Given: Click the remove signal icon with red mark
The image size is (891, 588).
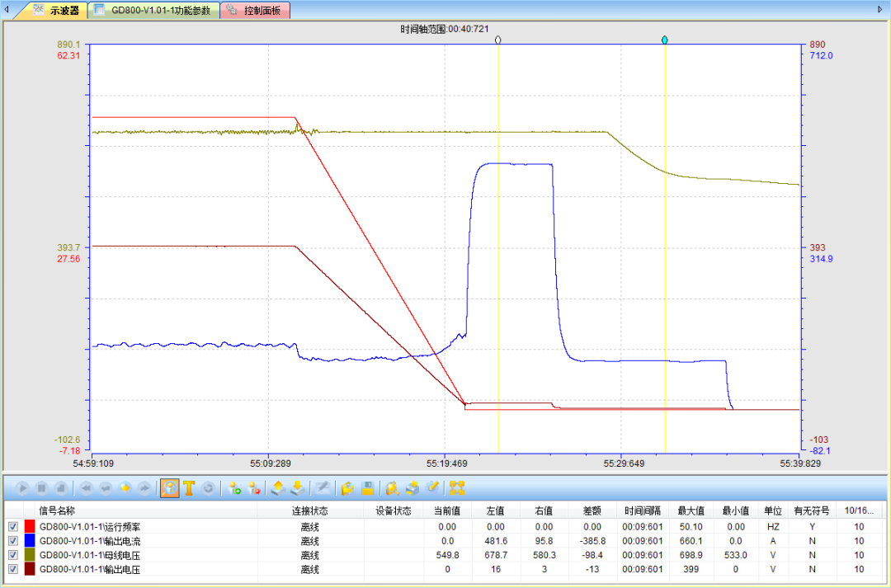Looking at the screenshot, I should tap(254, 488).
